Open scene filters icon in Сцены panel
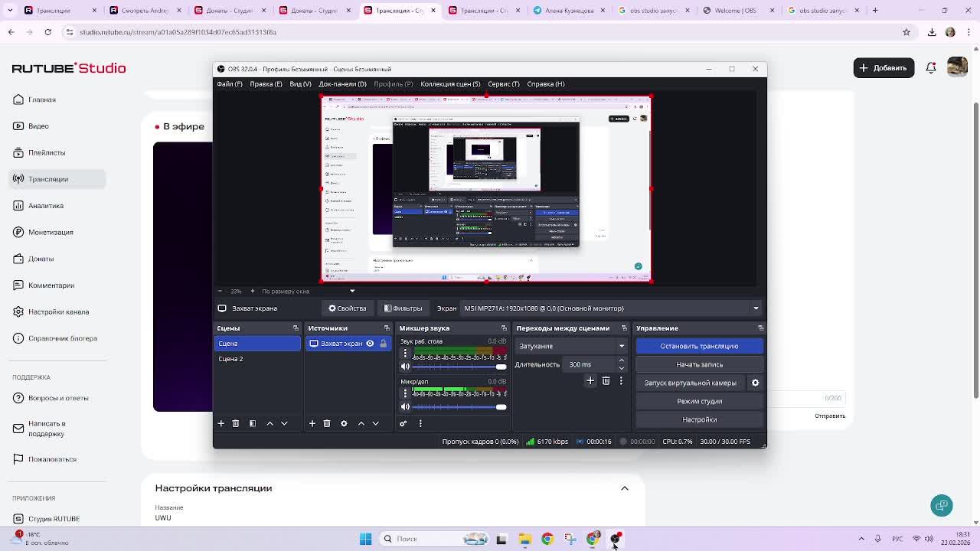The image size is (980, 551). 252,423
